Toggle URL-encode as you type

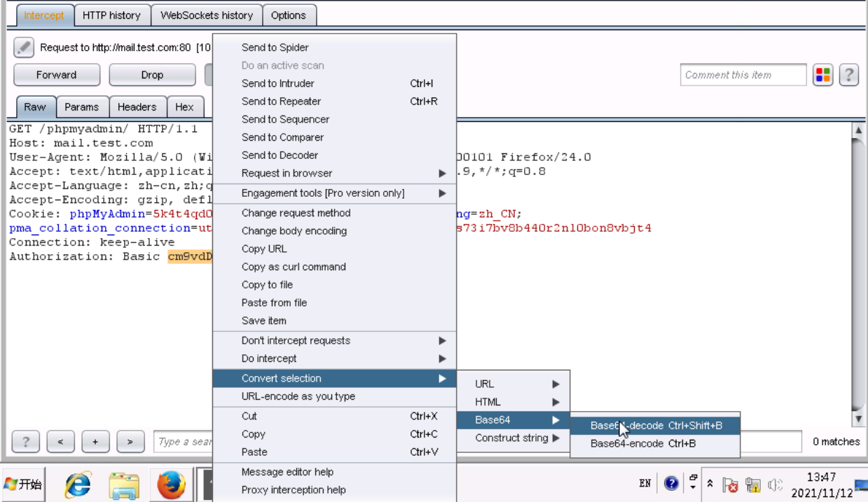pos(334,396)
